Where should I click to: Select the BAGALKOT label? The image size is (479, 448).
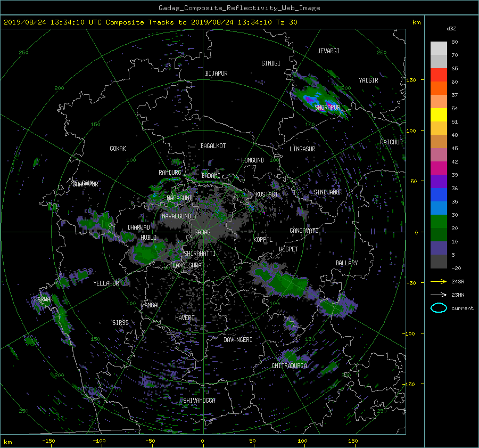213,146
